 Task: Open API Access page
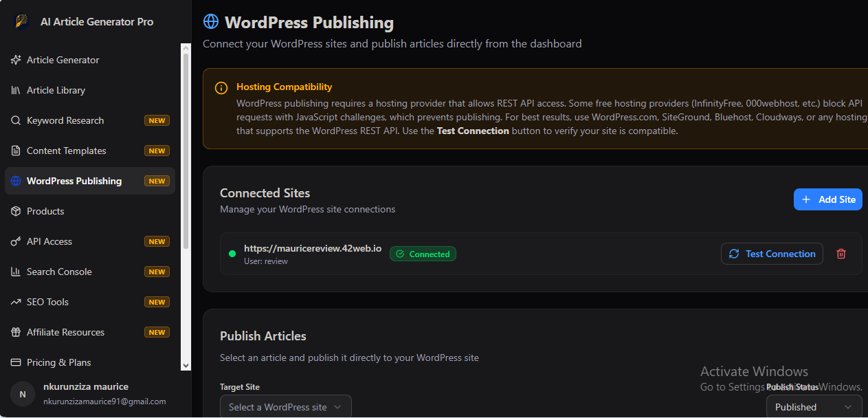90,241
